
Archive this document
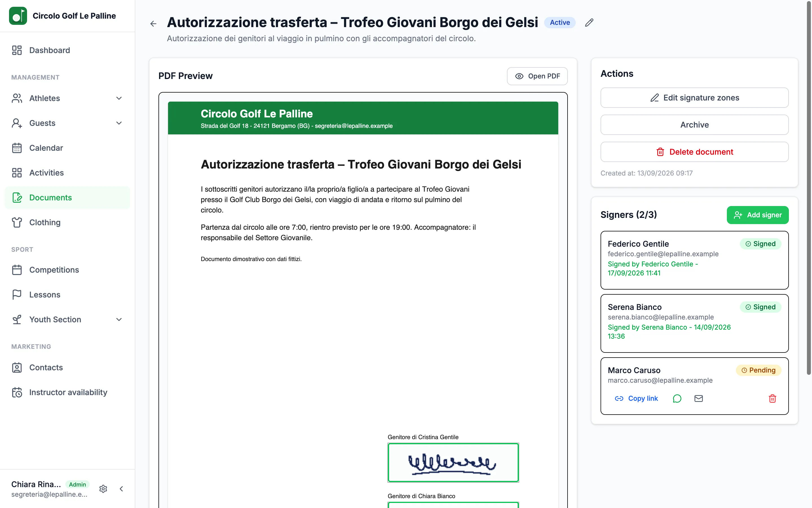pyautogui.click(x=694, y=125)
